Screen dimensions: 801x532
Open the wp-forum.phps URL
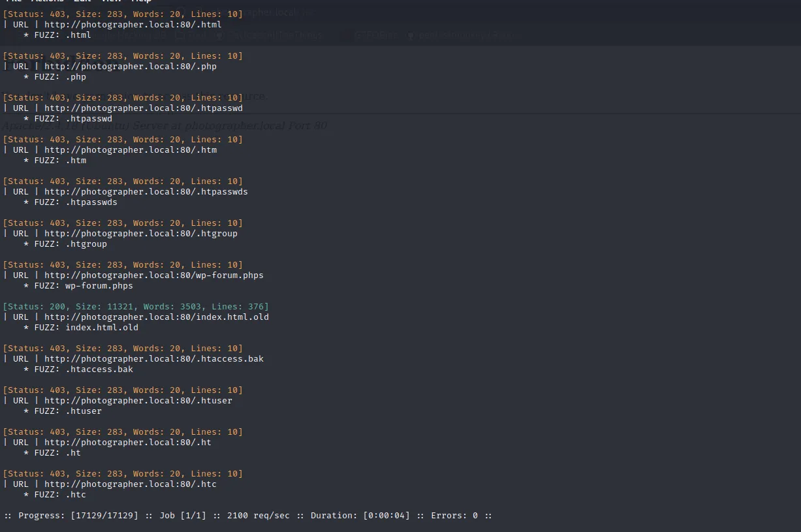coord(153,275)
